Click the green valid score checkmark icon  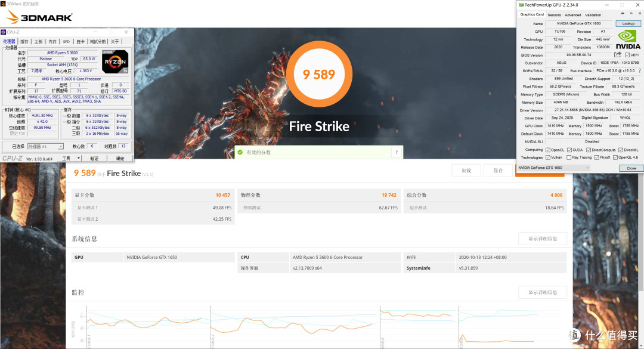[x=240, y=152]
